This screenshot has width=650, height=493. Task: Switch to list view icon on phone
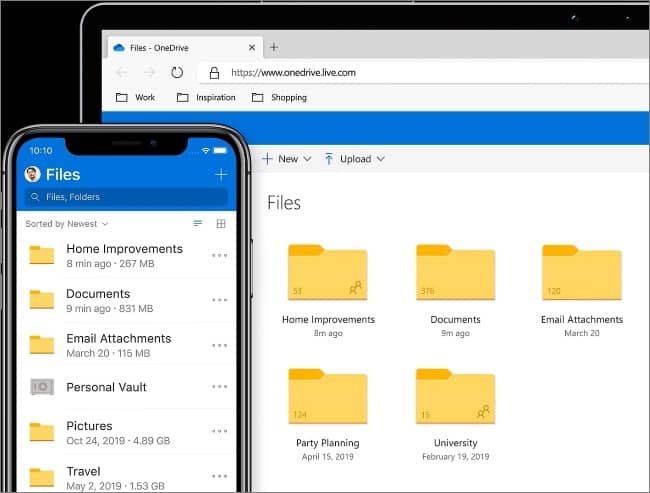198,223
